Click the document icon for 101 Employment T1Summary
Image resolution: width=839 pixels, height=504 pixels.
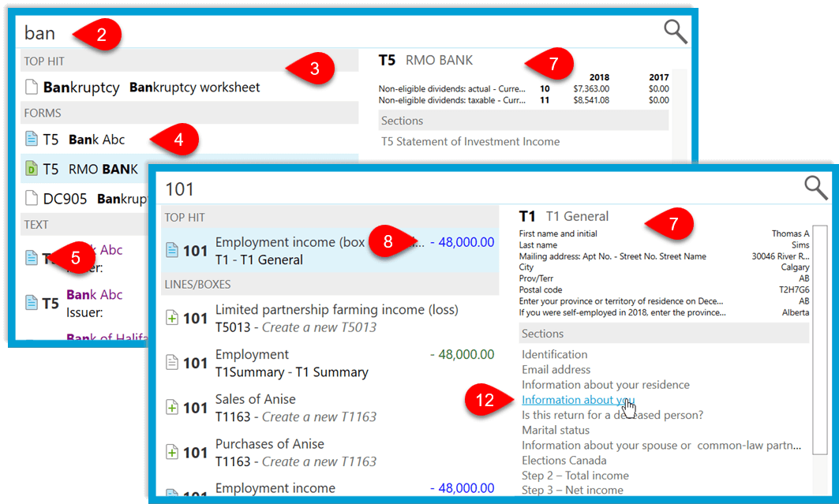[x=172, y=362]
